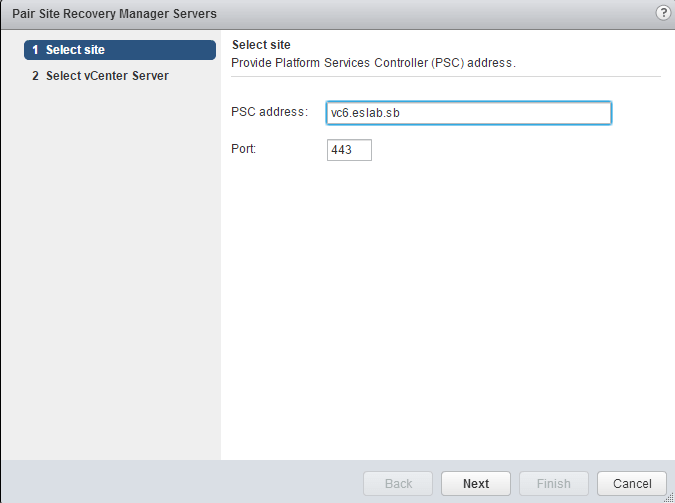
Task: Click into the PSC address field
Action: pyautogui.click(x=469, y=113)
